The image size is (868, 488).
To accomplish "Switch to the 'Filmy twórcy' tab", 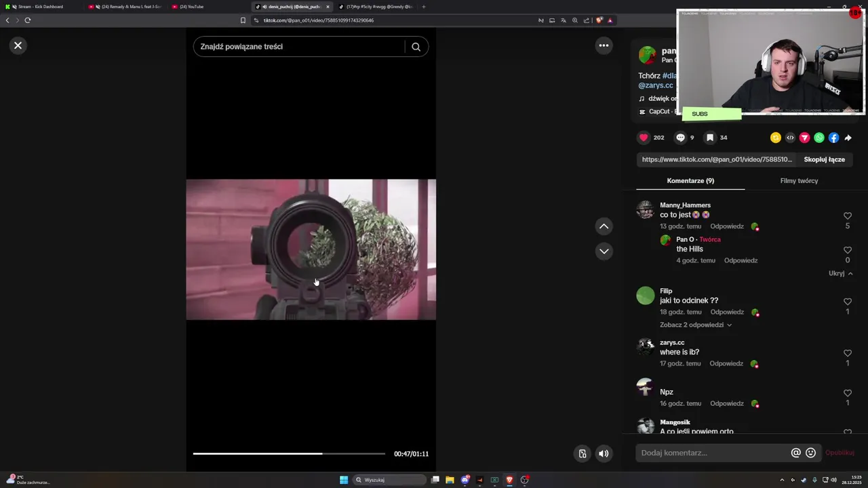I will (799, 181).
